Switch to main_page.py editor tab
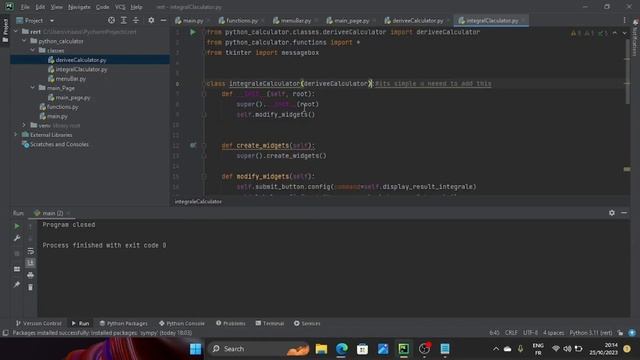Screen dimensions: 640x360 click(351, 20)
